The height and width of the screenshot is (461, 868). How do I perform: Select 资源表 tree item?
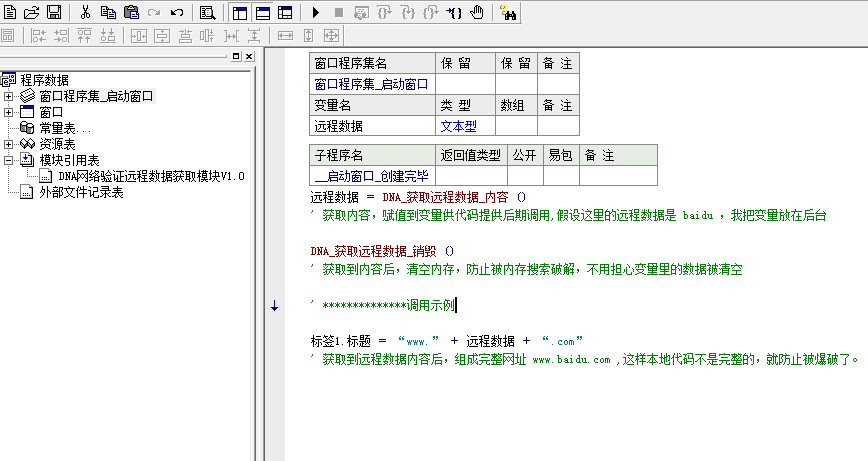click(x=57, y=144)
